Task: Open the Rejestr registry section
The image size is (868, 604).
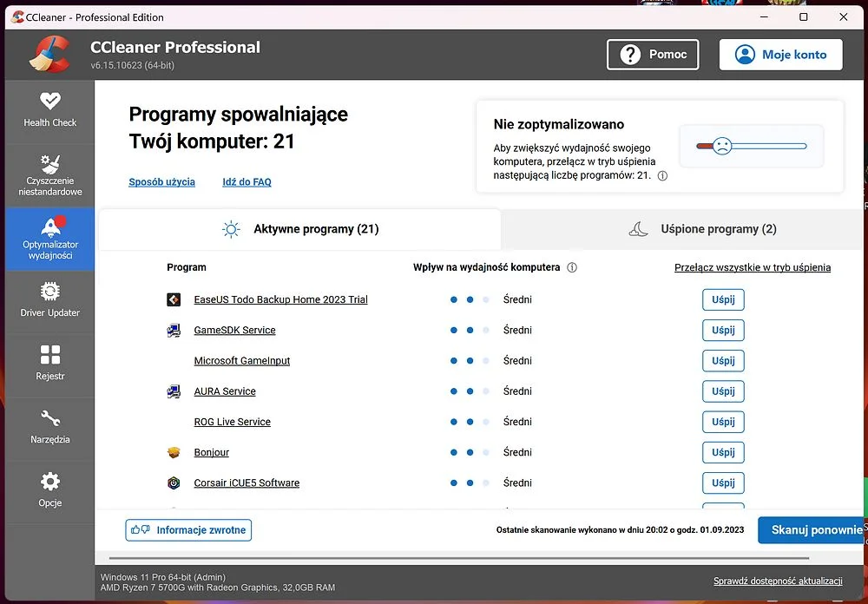Action: click(x=49, y=364)
